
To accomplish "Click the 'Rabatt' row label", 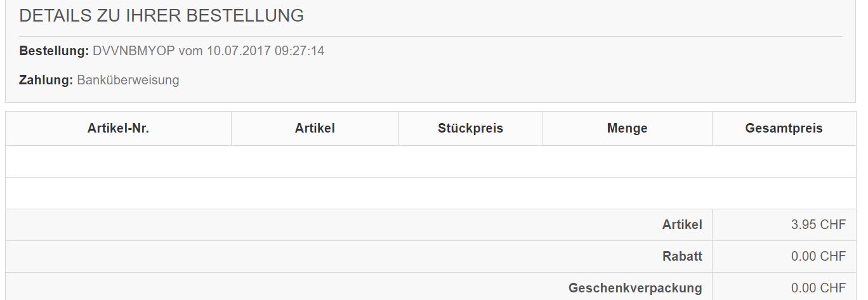I will [682, 256].
